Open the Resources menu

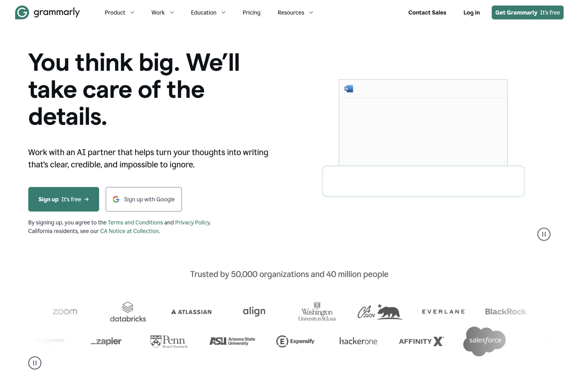click(x=295, y=12)
